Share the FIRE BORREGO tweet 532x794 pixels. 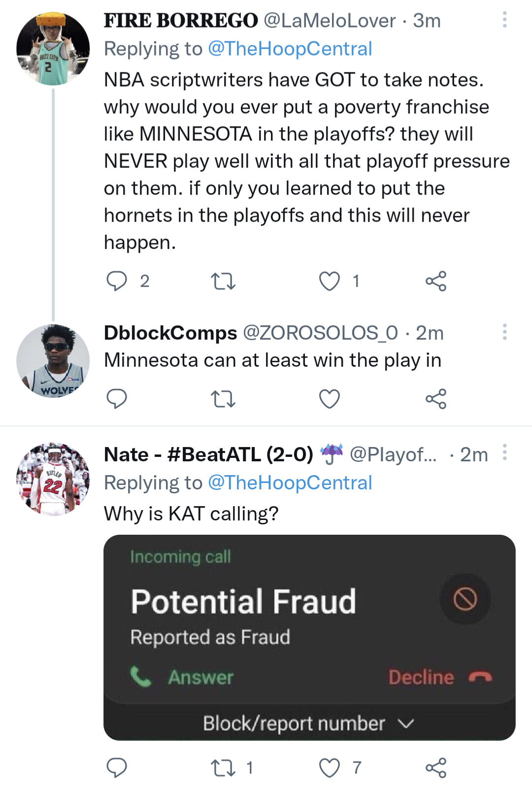(x=436, y=281)
